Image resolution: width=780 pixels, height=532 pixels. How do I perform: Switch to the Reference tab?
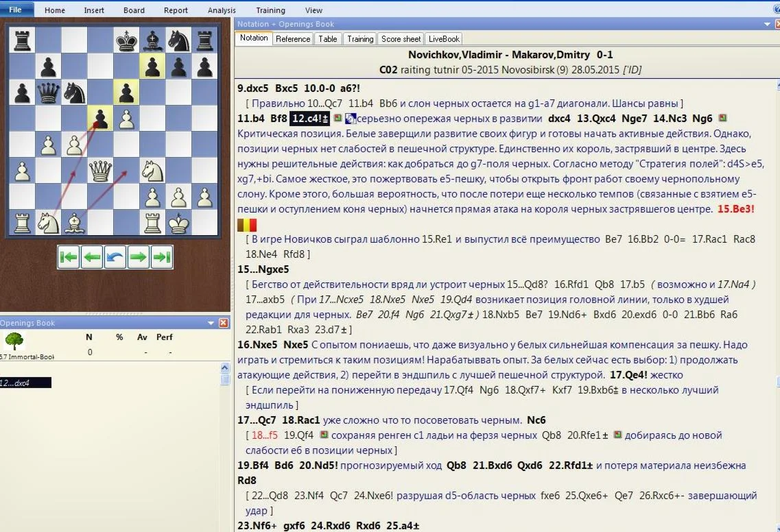[x=293, y=39]
